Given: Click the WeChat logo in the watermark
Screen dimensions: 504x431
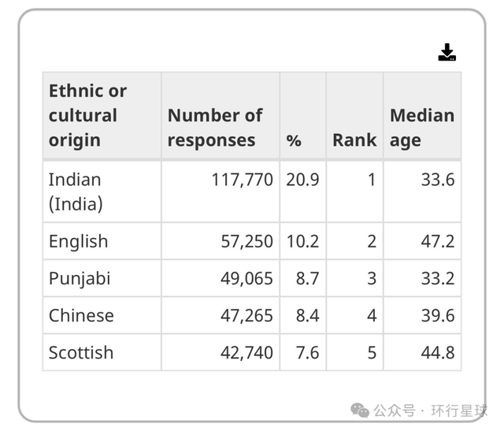Looking at the screenshot, I should pyautogui.click(x=360, y=410).
